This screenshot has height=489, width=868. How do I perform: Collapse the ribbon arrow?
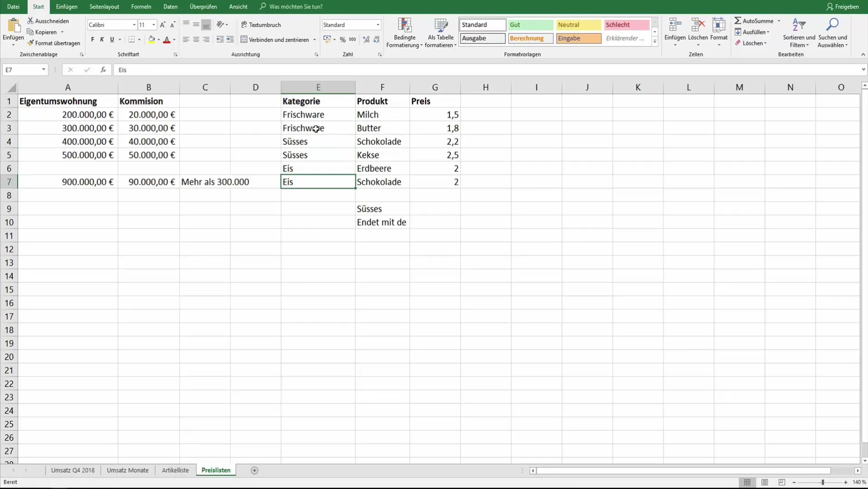[863, 55]
